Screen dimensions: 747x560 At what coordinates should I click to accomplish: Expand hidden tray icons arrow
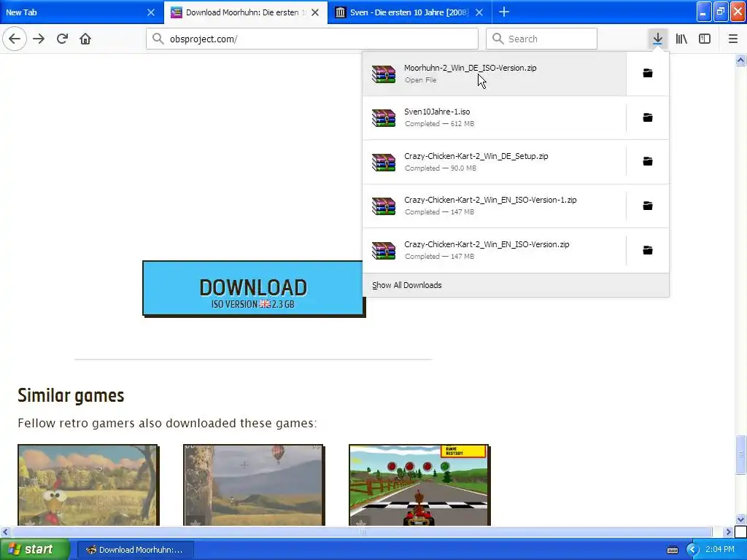pyautogui.click(x=692, y=550)
